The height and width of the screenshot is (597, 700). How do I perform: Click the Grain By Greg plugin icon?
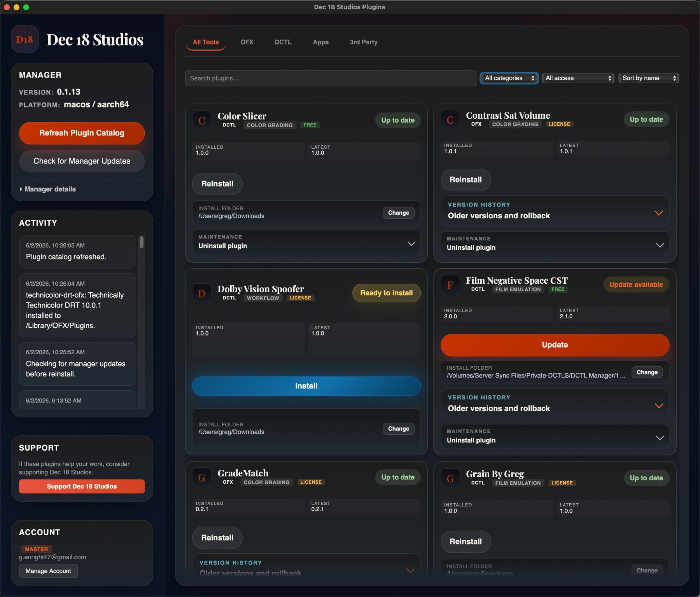click(x=450, y=478)
